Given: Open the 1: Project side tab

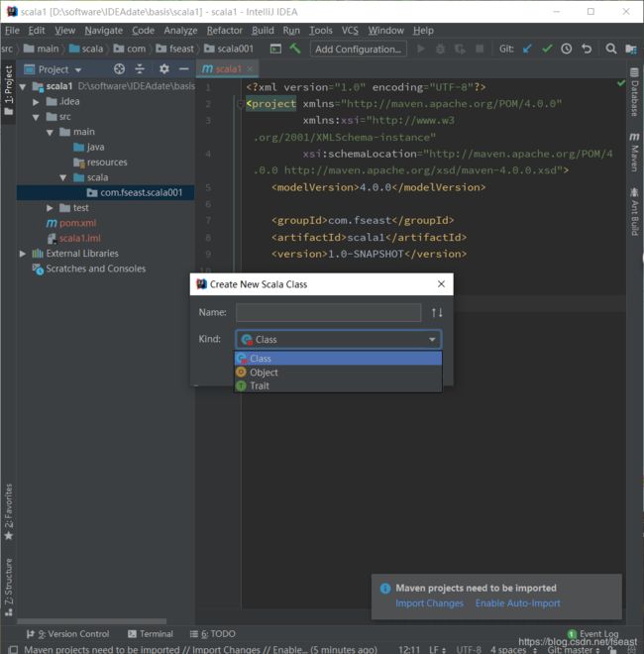Looking at the screenshot, I should [8, 90].
